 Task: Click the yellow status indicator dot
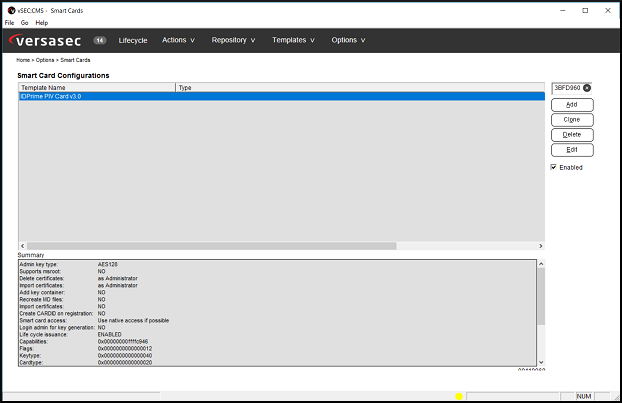459,396
